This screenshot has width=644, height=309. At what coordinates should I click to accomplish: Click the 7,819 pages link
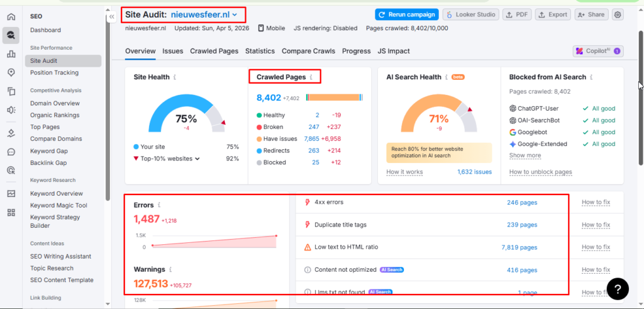[519, 247]
